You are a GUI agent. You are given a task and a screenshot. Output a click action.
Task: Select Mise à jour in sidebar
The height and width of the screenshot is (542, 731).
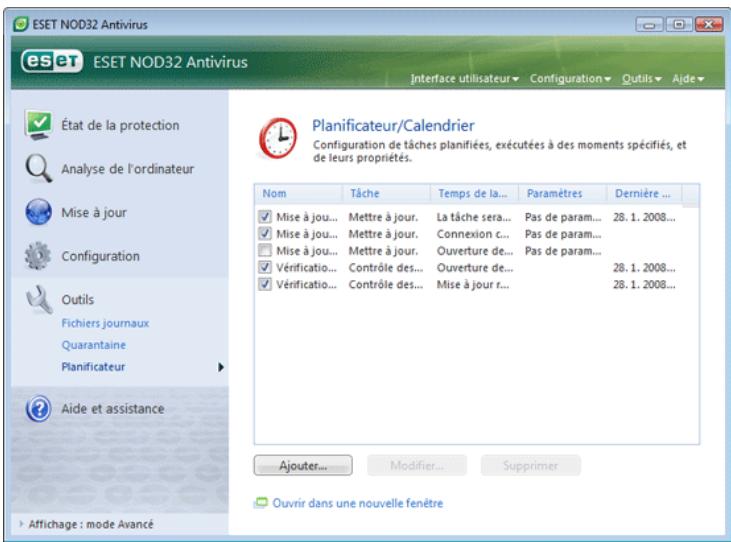click(x=94, y=213)
